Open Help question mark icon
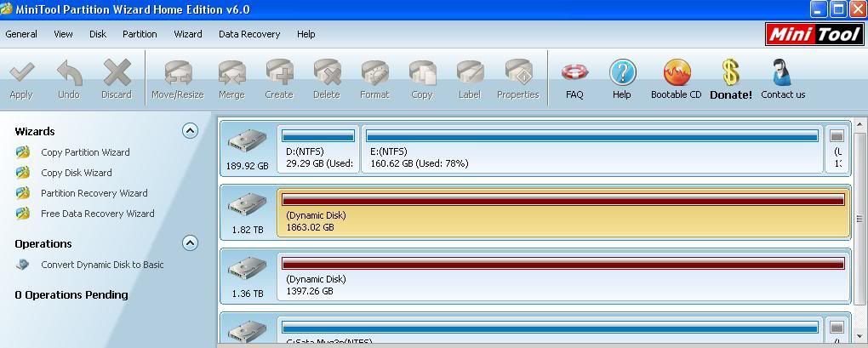The image size is (868, 348). point(622,72)
